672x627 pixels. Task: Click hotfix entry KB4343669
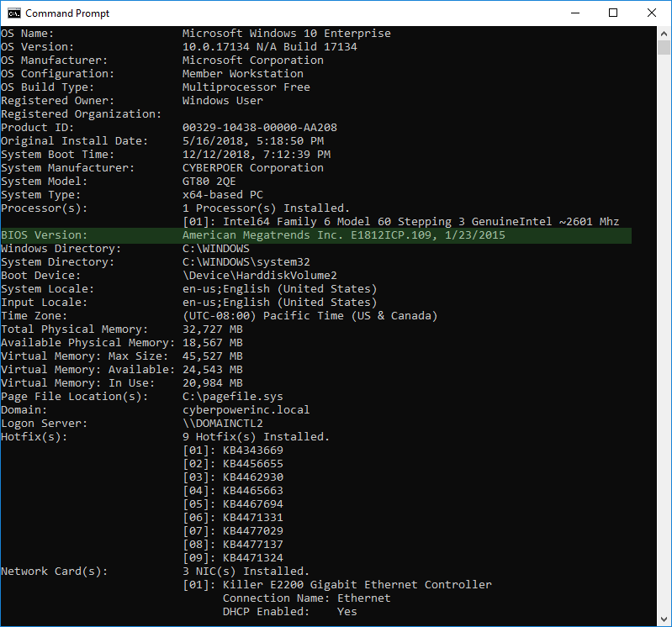coord(233,450)
